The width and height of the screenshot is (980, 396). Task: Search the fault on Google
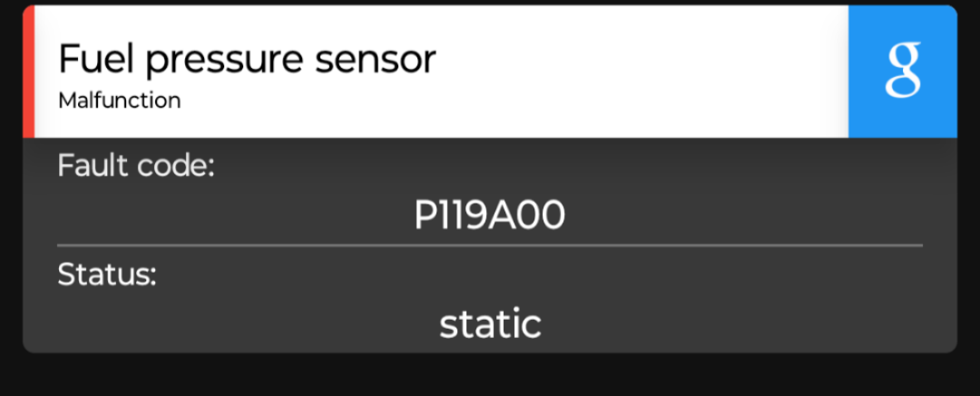[903, 72]
